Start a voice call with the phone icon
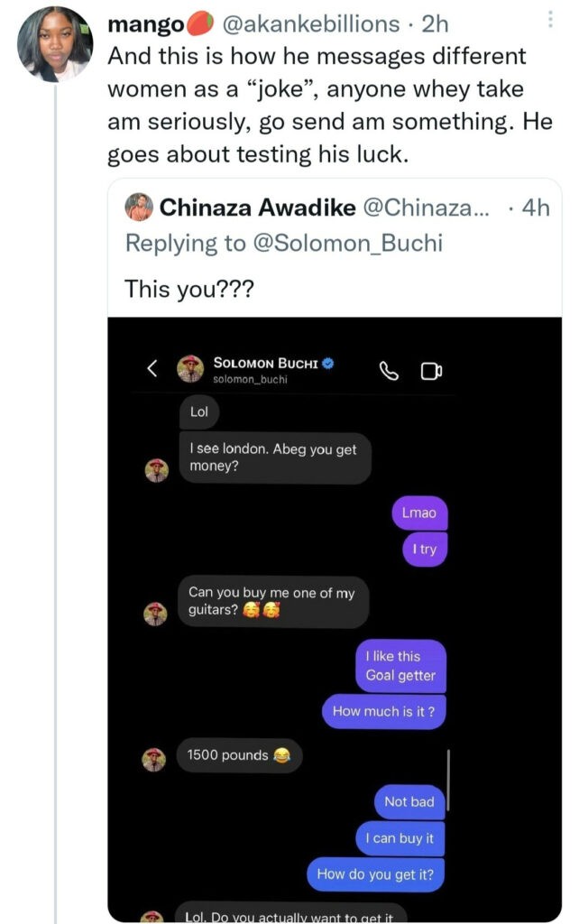The height and width of the screenshot is (924, 579). pos(389,371)
